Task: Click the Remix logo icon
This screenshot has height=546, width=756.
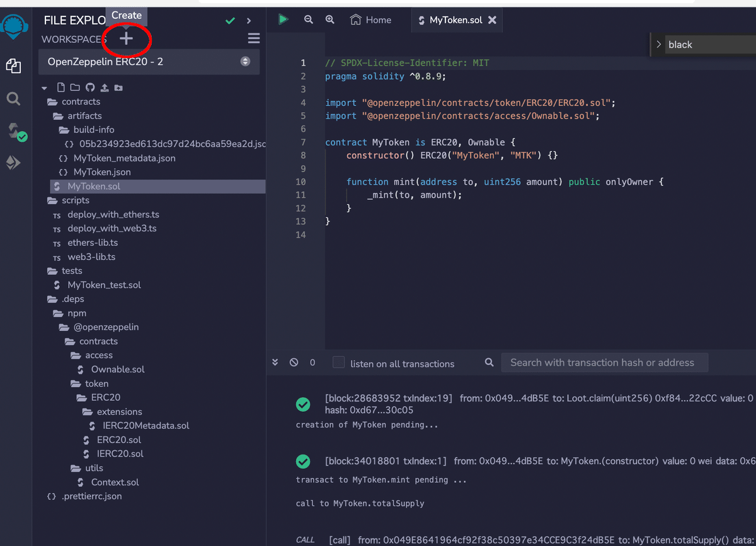Action: coord(13,27)
